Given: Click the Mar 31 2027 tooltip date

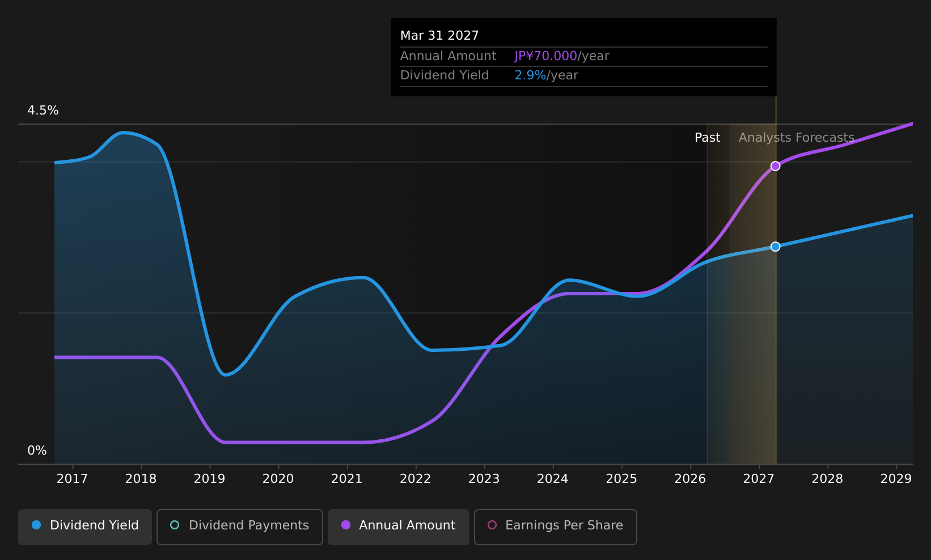Looking at the screenshot, I should (x=439, y=36).
